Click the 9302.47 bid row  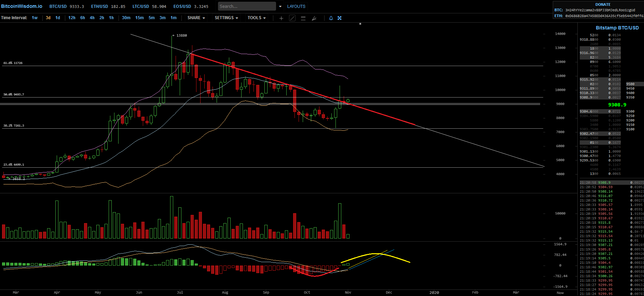pos(600,134)
